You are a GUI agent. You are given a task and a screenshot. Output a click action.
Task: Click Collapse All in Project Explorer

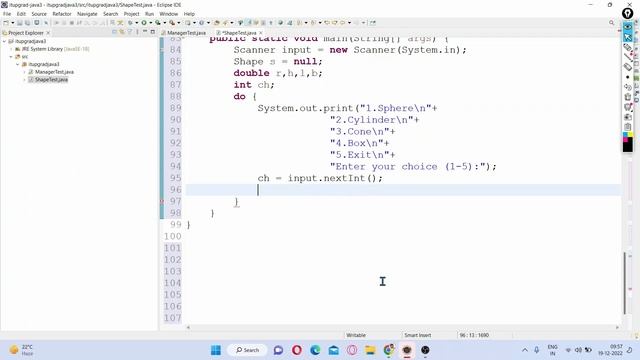click(114, 32)
